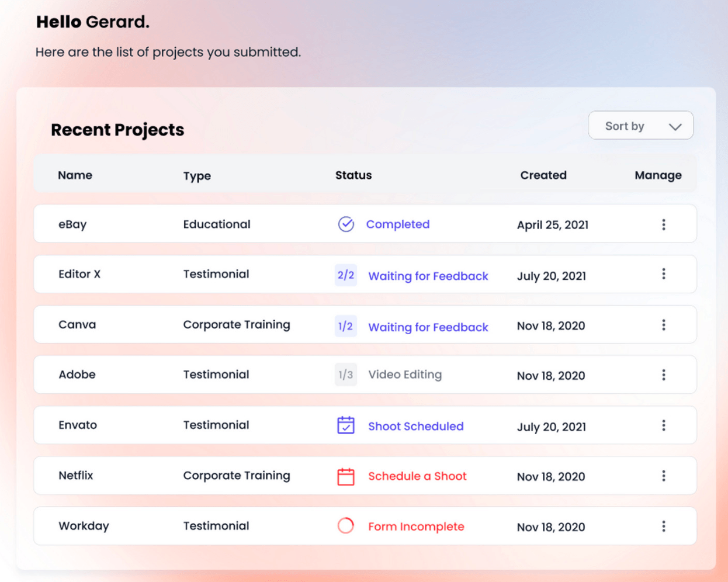This screenshot has width=728, height=582.
Task: Open the Shoot Scheduled status link
Action: (416, 426)
